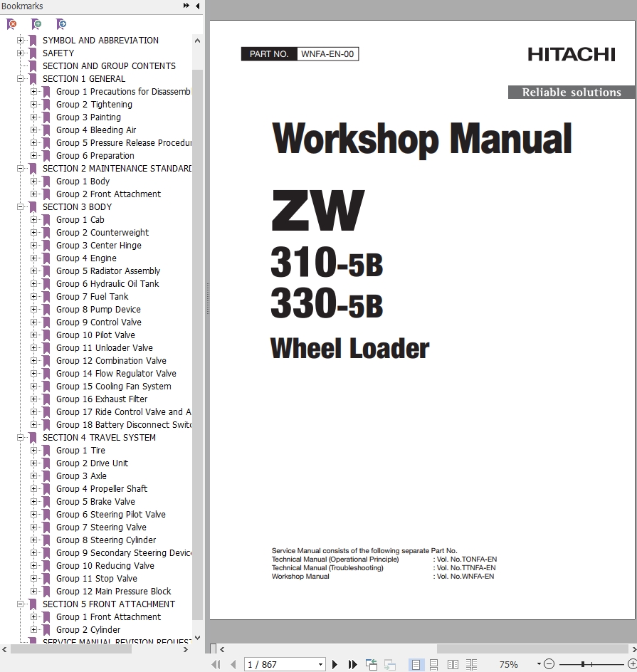Go to the next page
The image size is (637, 672).
[x=335, y=664]
